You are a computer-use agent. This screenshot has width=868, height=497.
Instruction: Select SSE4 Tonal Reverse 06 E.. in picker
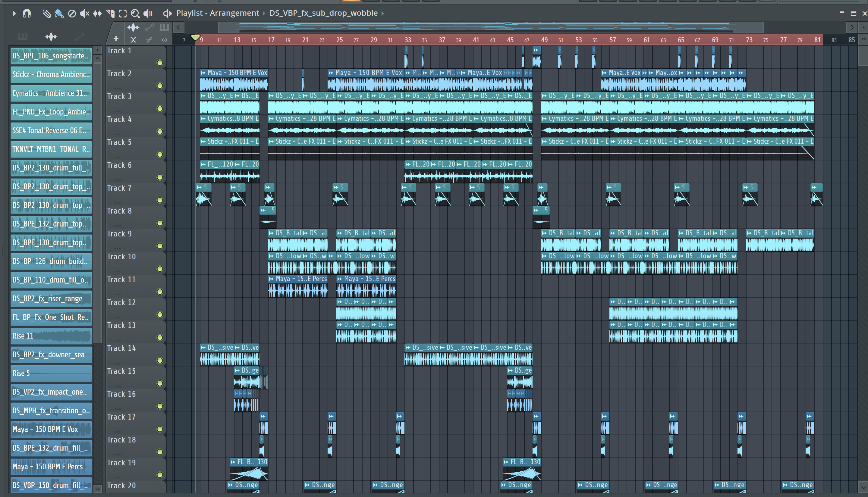51,130
